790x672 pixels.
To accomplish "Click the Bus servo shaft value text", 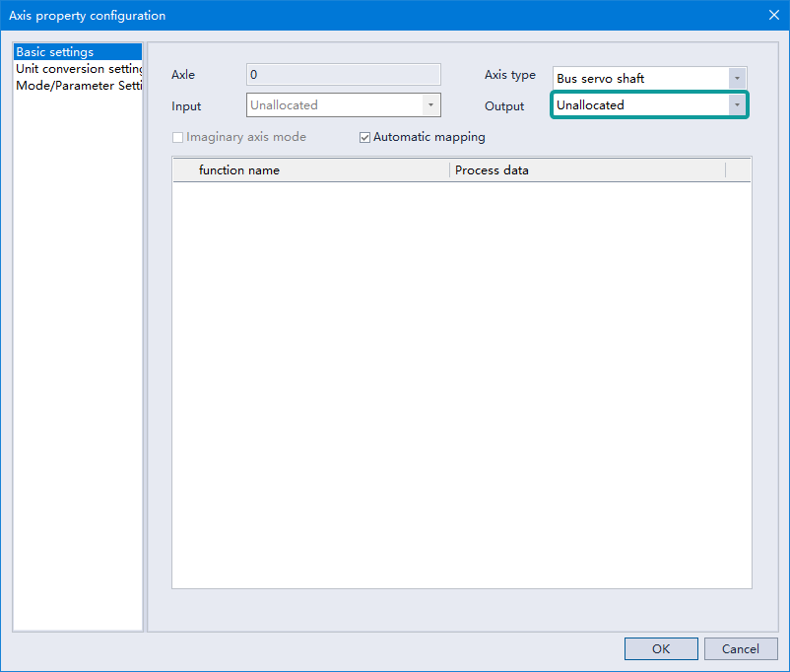I will 600,79.
